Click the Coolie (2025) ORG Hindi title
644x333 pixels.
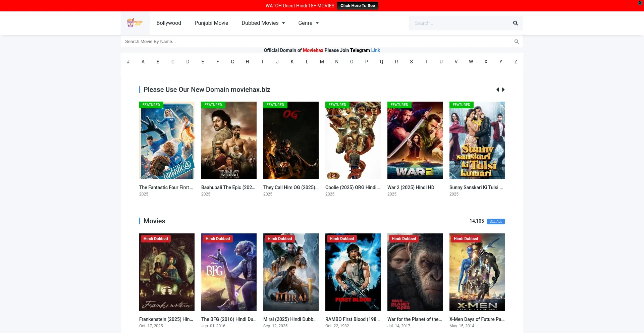[353, 187]
